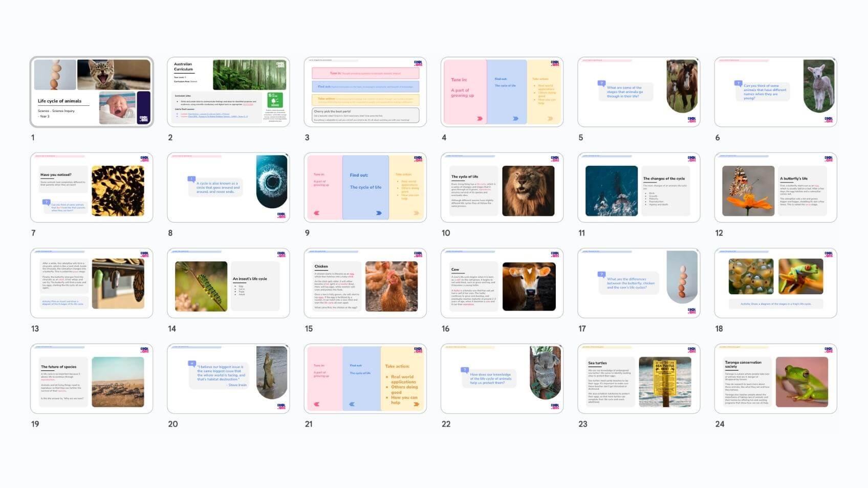Screen dimensions: 868x488
Task: Select the Life cycle of animals title slide
Action: [92, 92]
